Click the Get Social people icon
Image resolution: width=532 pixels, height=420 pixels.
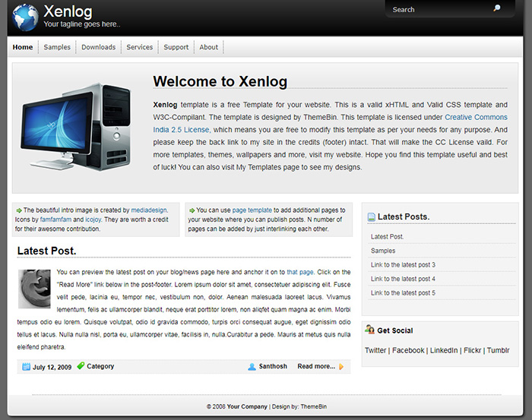point(370,329)
